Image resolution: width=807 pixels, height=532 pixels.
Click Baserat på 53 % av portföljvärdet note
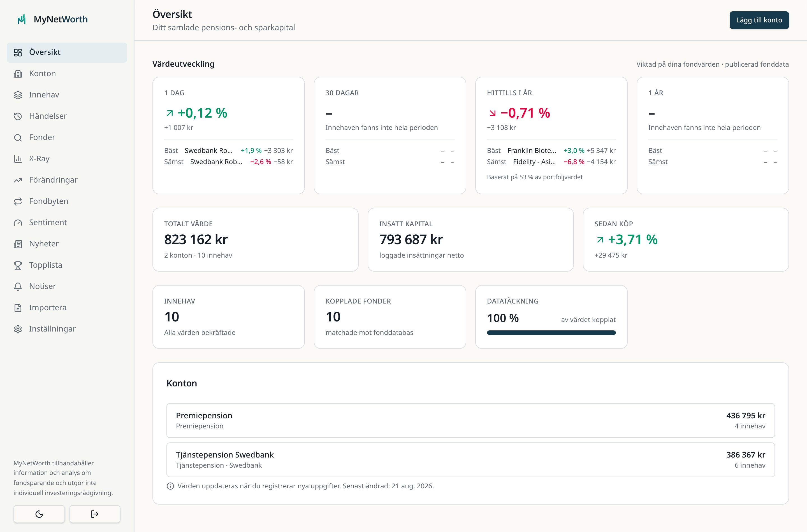[535, 177]
